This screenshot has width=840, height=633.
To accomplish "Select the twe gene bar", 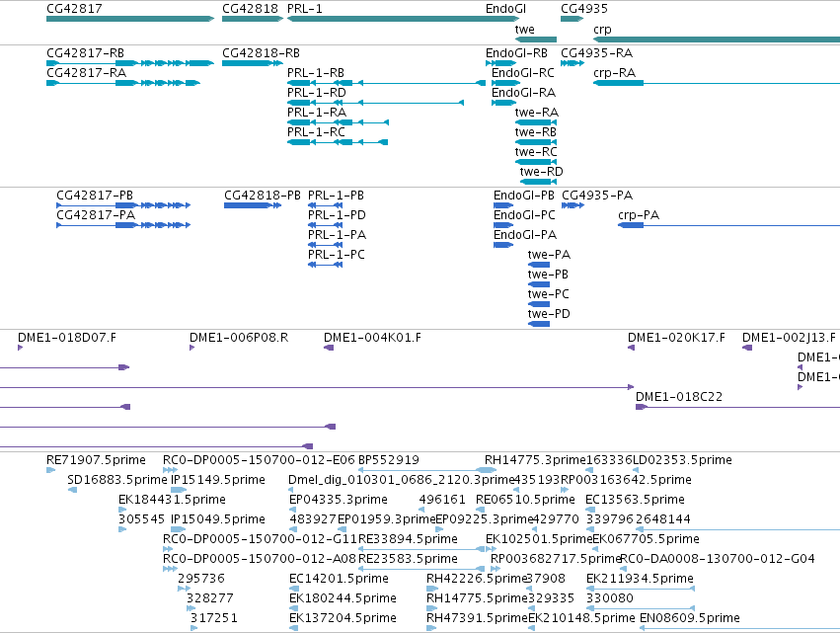I will pyautogui.click(x=536, y=40).
